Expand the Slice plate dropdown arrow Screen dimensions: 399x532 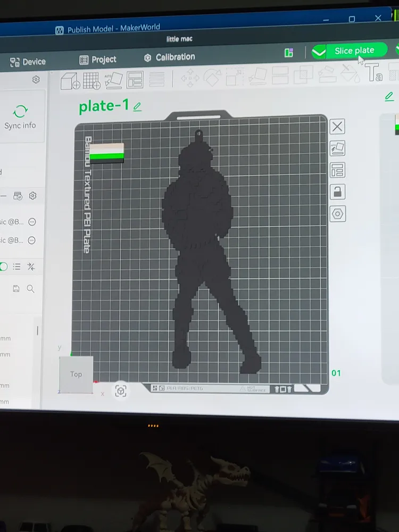pos(319,52)
